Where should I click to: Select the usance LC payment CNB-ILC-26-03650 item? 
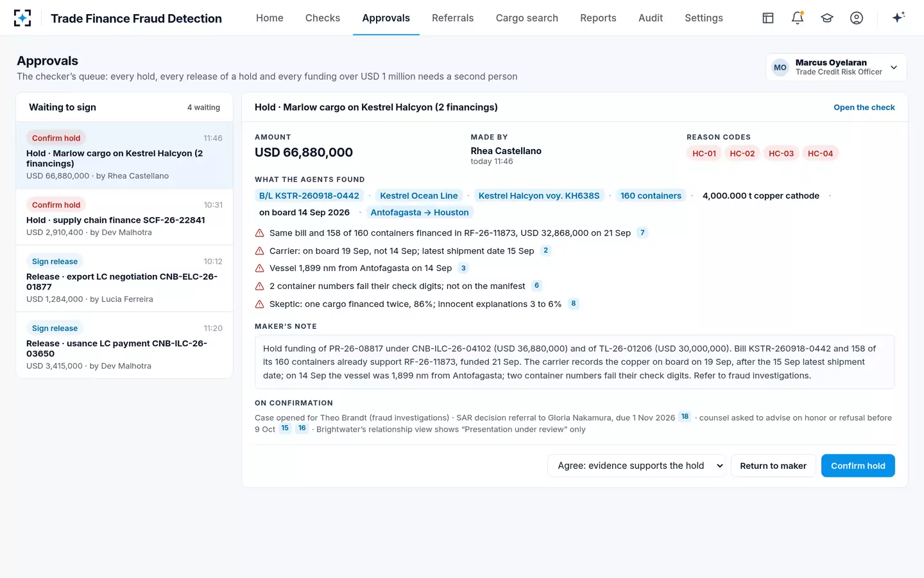pos(124,346)
